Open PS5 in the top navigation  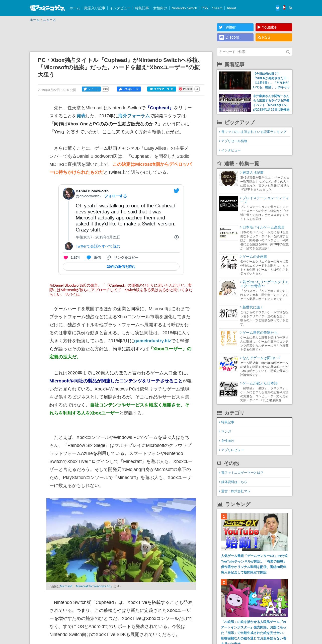(x=205, y=8)
